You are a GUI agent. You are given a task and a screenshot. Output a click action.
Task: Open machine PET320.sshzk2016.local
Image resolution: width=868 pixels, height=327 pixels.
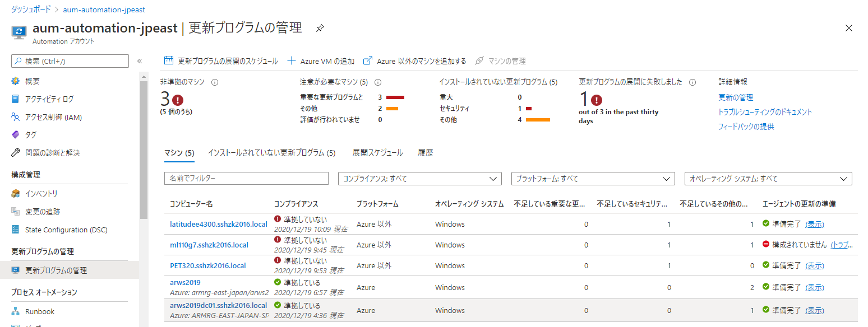click(208, 265)
